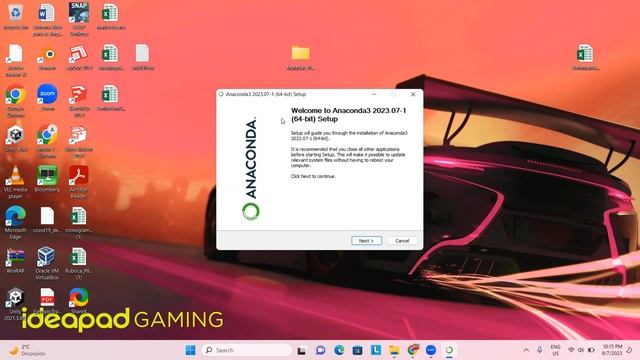Open File Explorer from the taskbar
640x360 pixels.
(x=394, y=350)
